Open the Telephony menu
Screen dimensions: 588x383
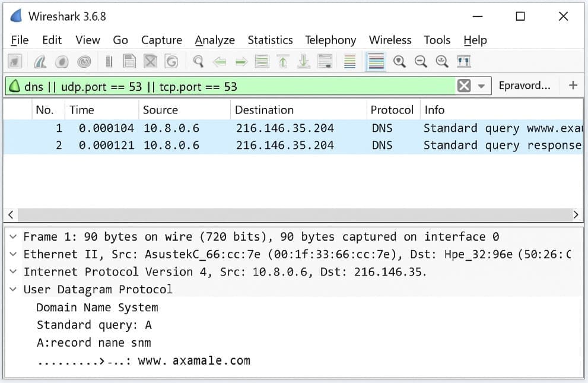tap(330, 40)
